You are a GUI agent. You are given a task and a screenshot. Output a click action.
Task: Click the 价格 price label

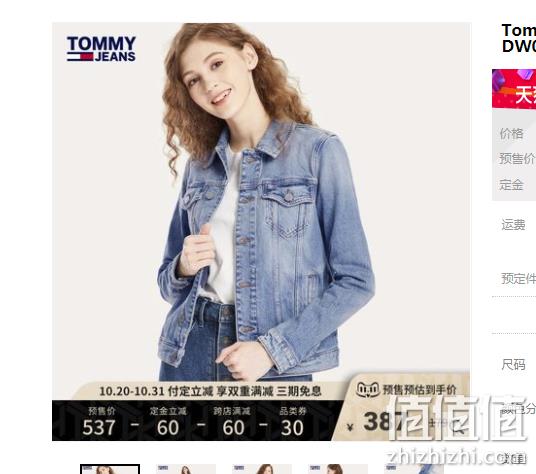click(x=511, y=133)
